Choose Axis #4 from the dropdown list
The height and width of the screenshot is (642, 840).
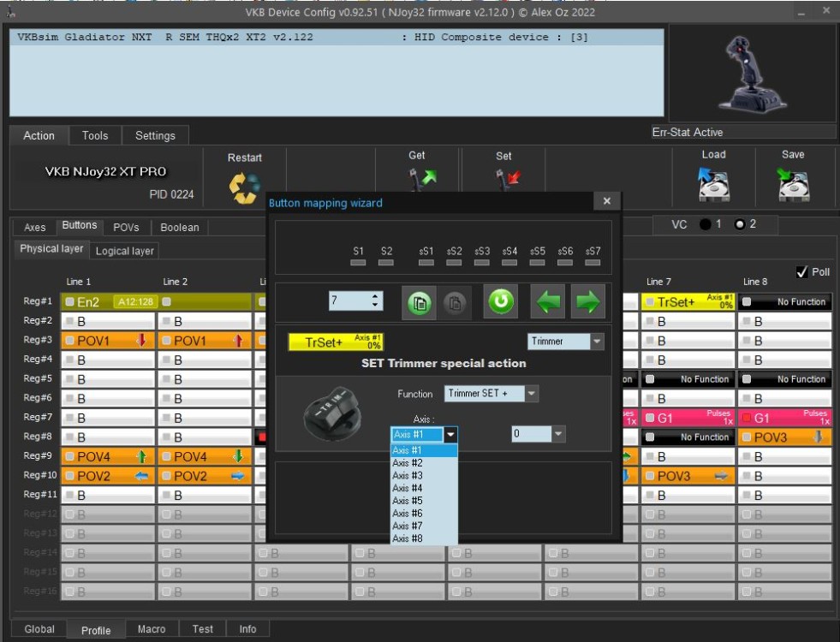pyautogui.click(x=408, y=488)
